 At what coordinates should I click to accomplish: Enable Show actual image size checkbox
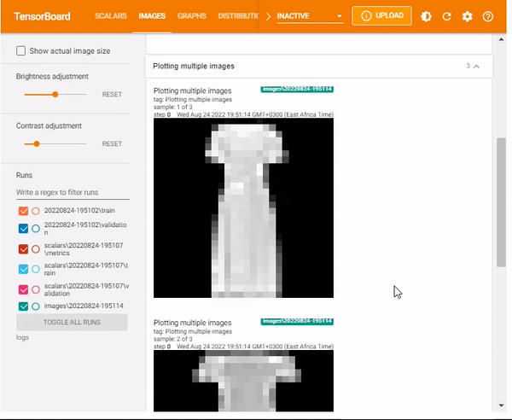tap(20, 51)
